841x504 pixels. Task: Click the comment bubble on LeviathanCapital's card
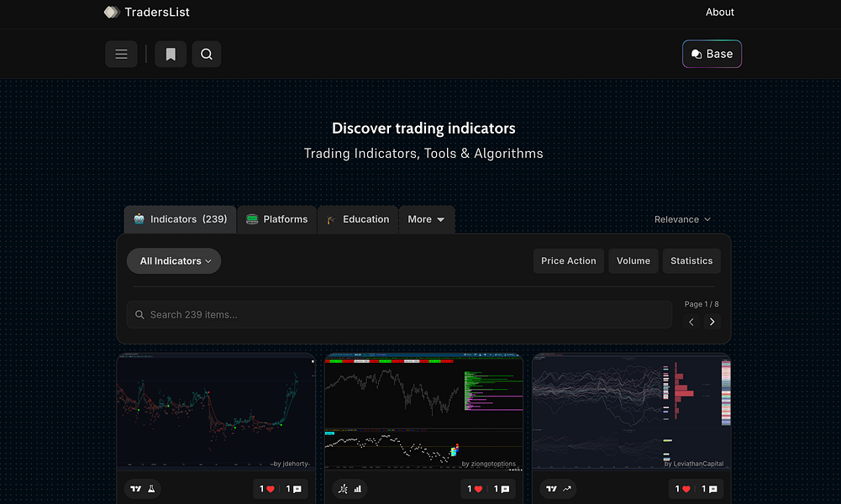[x=711, y=489]
